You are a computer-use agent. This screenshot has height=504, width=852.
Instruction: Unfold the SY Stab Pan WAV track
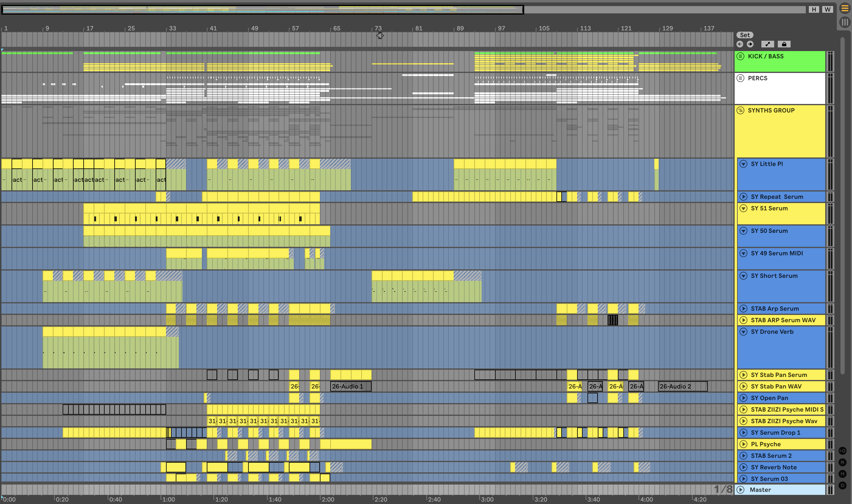click(744, 386)
